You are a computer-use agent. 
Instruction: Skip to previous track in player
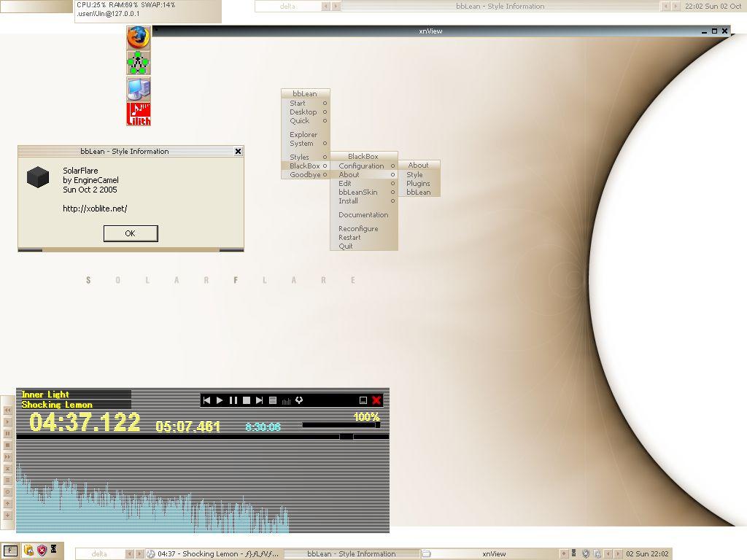pyautogui.click(x=206, y=400)
